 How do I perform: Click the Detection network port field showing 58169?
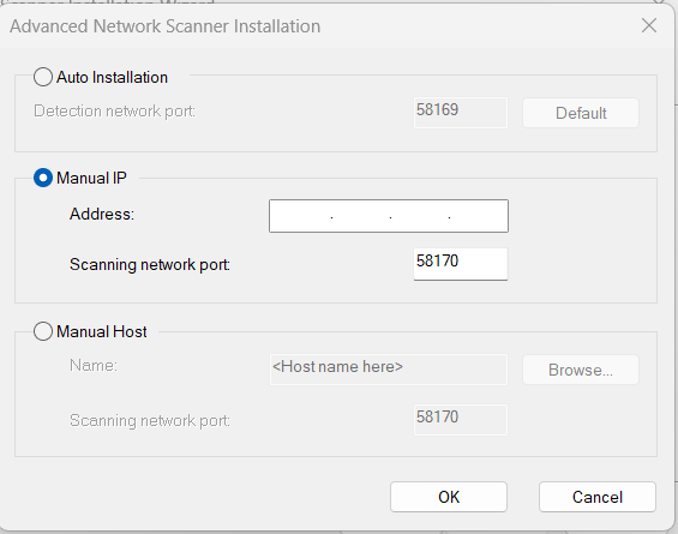(x=460, y=111)
